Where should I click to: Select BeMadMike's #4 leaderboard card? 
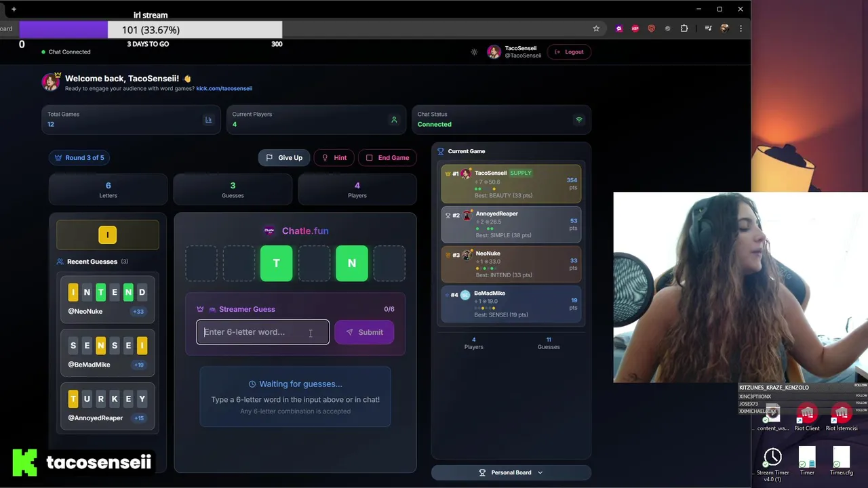[511, 304]
